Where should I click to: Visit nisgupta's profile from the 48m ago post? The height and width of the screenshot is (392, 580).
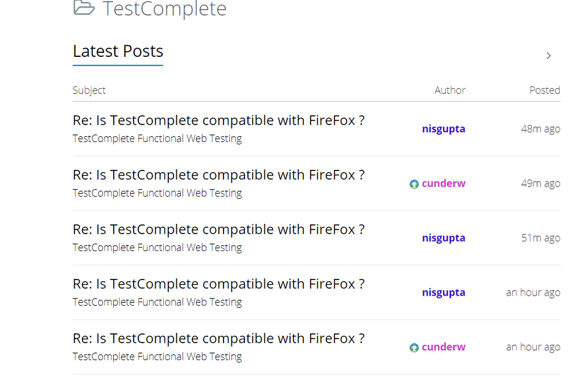click(x=444, y=129)
